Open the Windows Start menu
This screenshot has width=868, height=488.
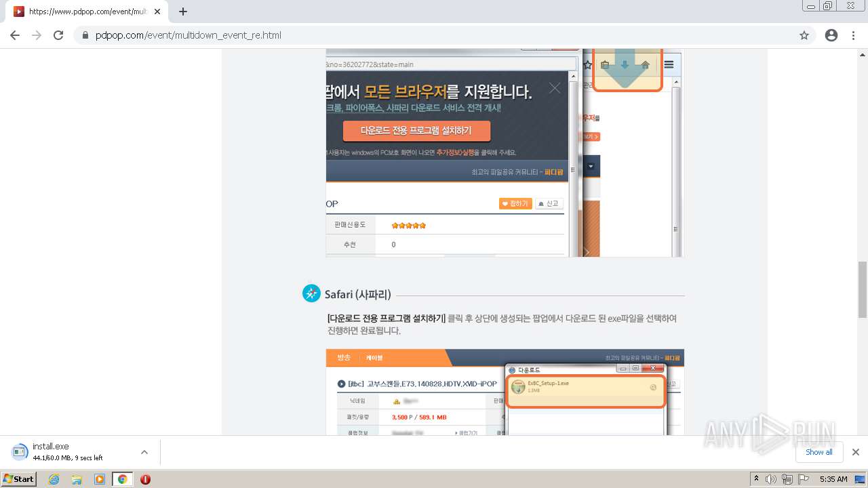click(x=18, y=479)
